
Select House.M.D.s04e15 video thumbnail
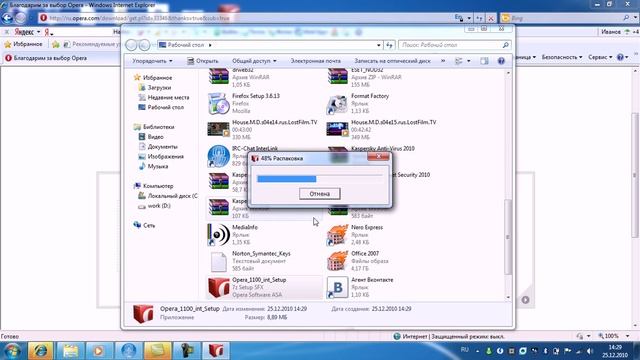click(337, 129)
